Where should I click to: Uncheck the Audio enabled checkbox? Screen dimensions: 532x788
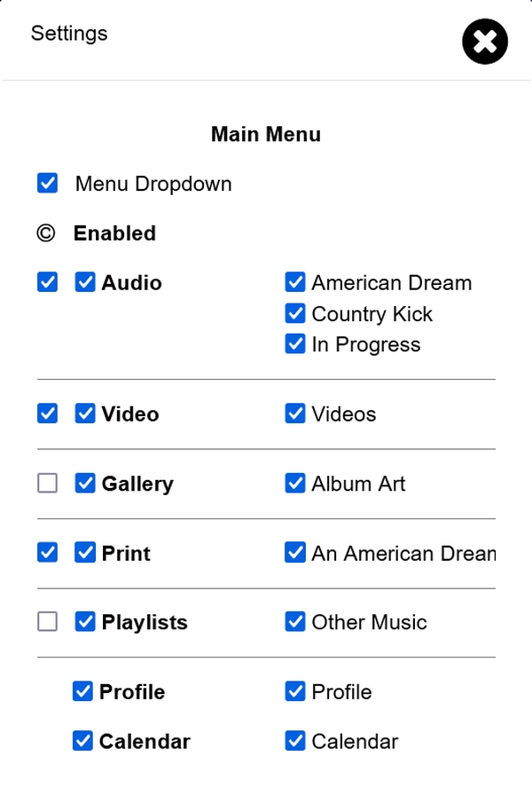click(x=85, y=283)
